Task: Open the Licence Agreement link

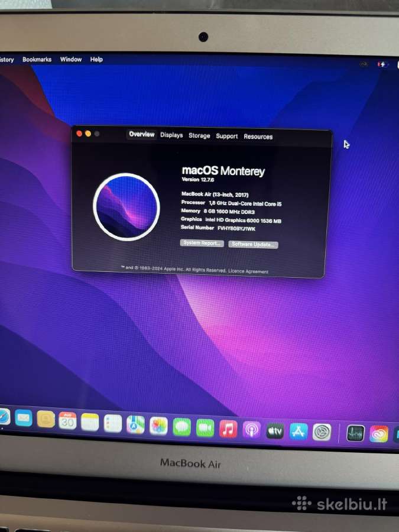Action: (x=248, y=271)
